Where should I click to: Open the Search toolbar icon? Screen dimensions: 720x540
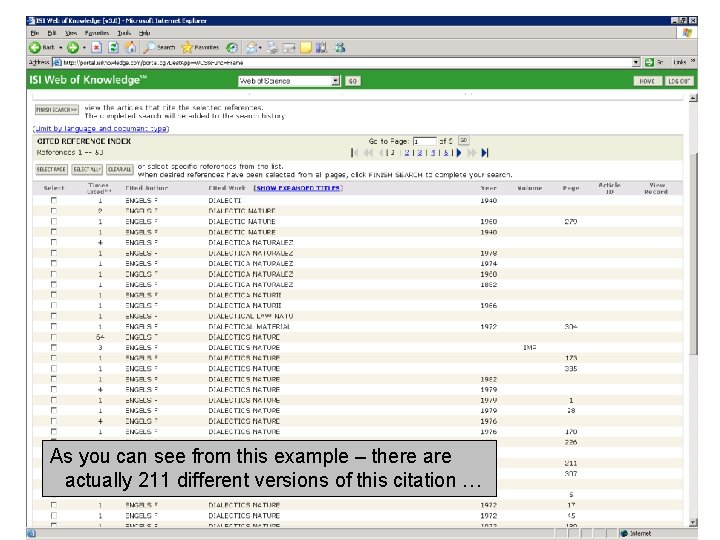tap(160, 47)
